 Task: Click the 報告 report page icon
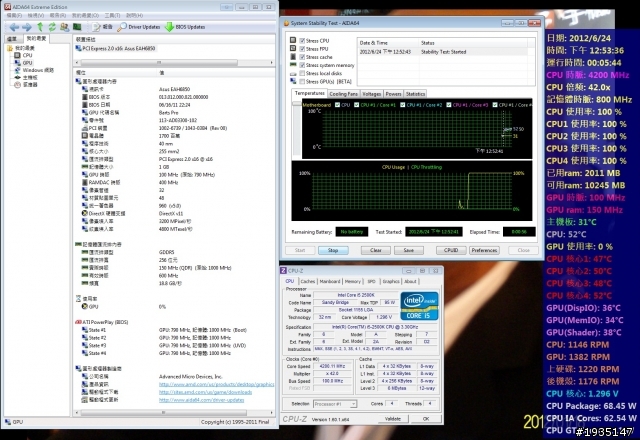pos(96,27)
